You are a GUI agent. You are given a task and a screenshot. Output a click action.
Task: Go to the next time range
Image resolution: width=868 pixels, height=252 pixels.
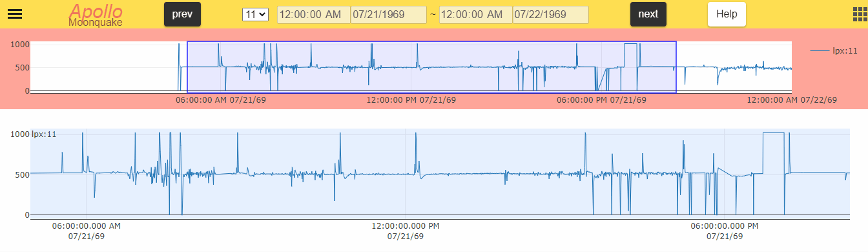[x=648, y=14]
